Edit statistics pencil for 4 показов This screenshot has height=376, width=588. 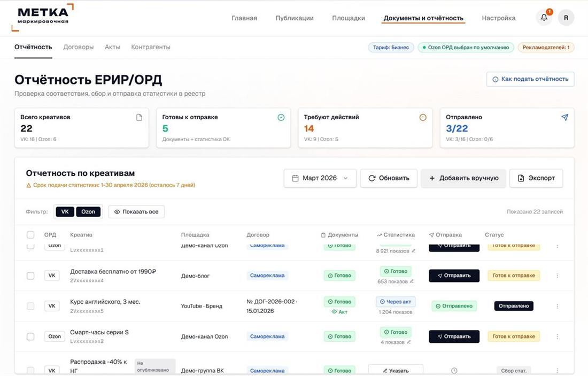[408, 342]
